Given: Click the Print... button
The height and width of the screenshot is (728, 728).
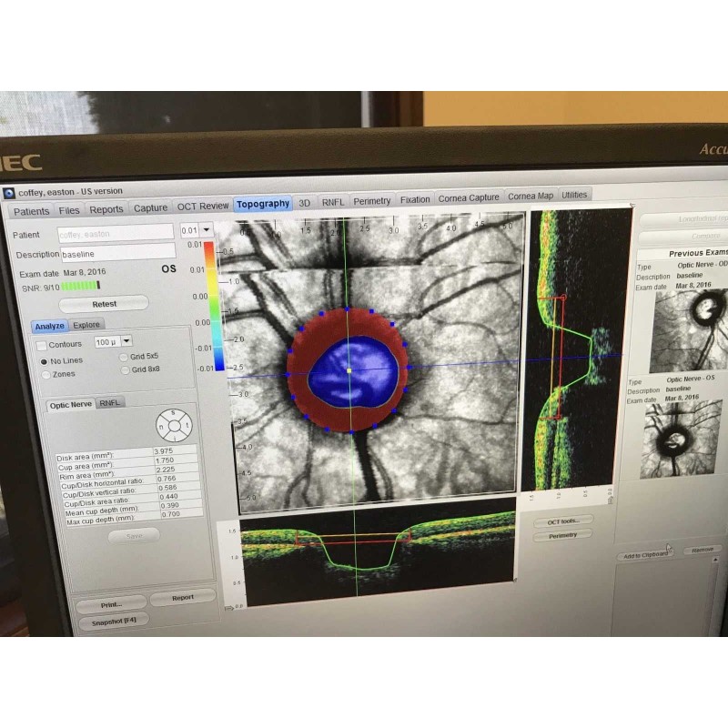Looking at the screenshot, I should [x=111, y=604].
